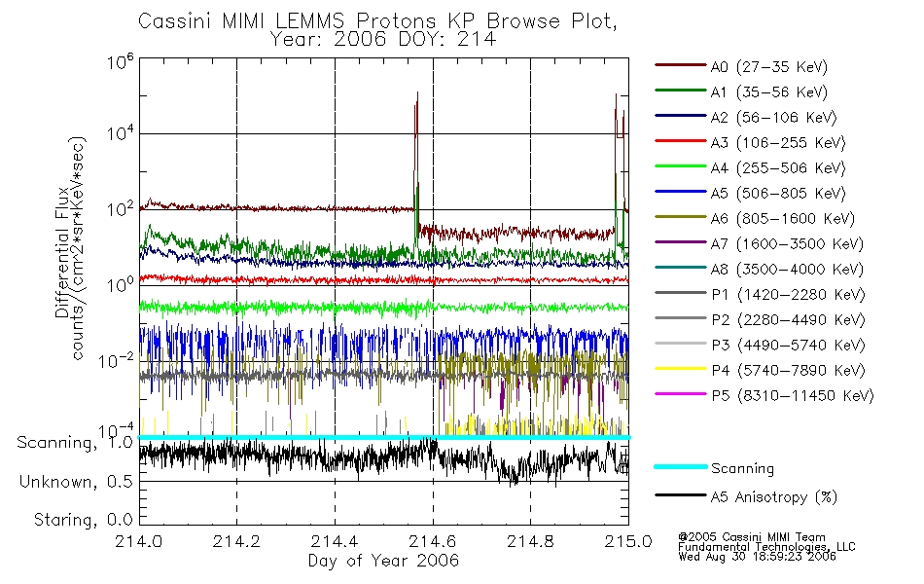
Task: Click the blue A5 (506-805 KeV) legend swatch
Action: 680,192
